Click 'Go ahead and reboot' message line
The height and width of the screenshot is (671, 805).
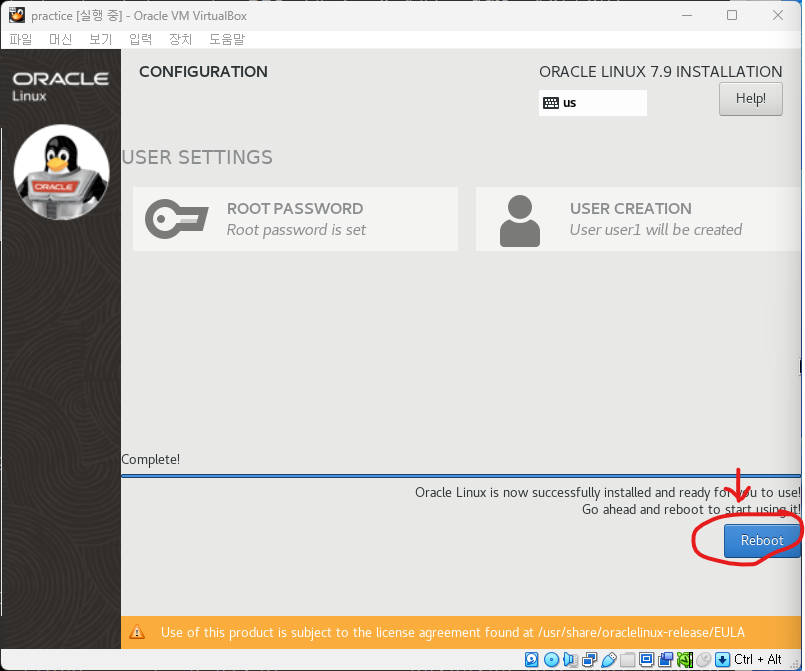691,510
